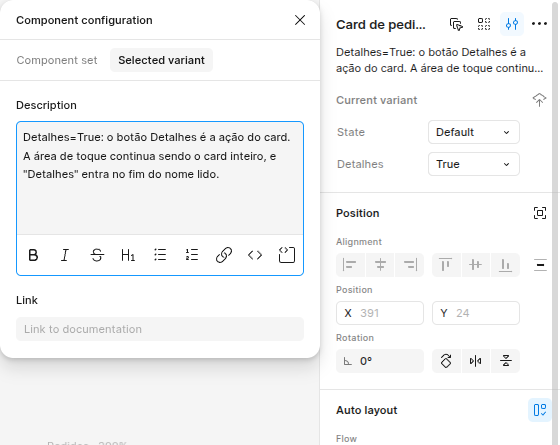Click the X position field
Viewport: 560px width, 445px height.
pyautogui.click(x=380, y=313)
